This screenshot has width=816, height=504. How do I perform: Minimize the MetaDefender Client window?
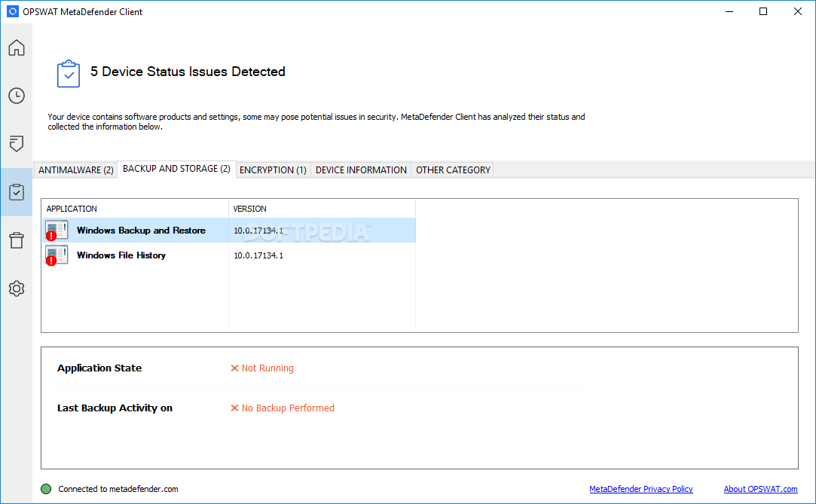point(729,11)
